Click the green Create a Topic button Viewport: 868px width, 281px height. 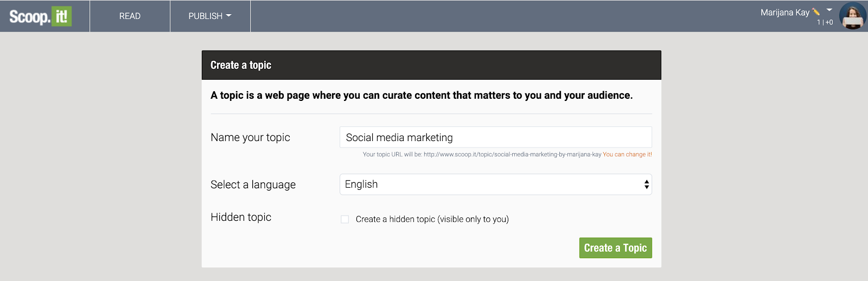(616, 248)
